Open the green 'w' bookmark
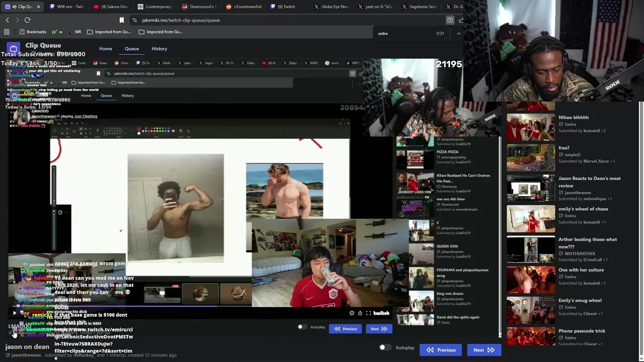 [57, 32]
